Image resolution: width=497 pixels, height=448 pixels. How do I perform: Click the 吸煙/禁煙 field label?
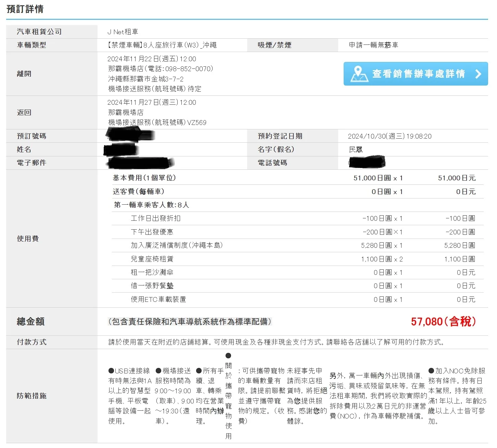[x=275, y=45]
